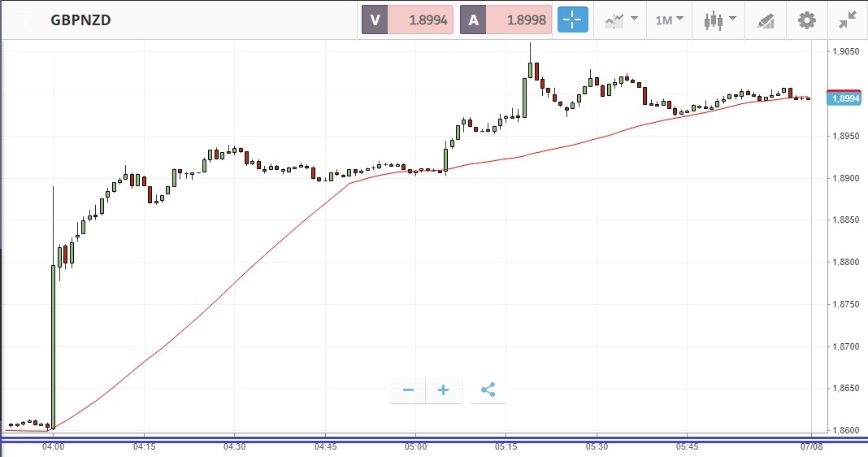The image size is (868, 457).
Task: Click the A ask label icon
Action: (473, 20)
